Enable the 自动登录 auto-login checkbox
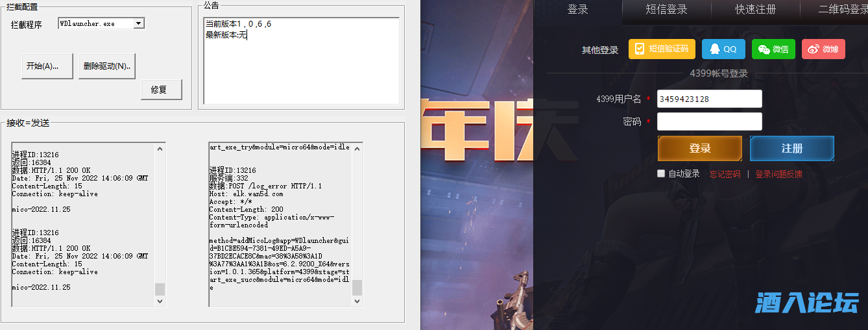 [x=661, y=173]
